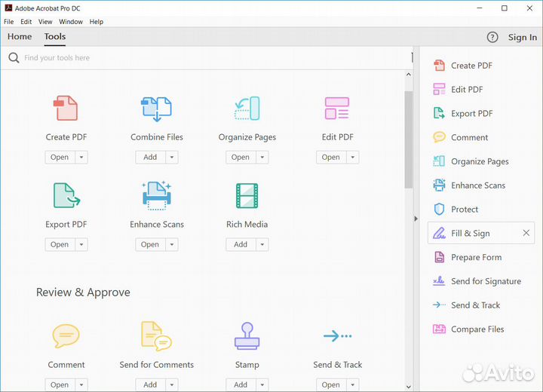The width and height of the screenshot is (543, 392).
Task: Click the search magnifier icon
Action: pos(14,57)
